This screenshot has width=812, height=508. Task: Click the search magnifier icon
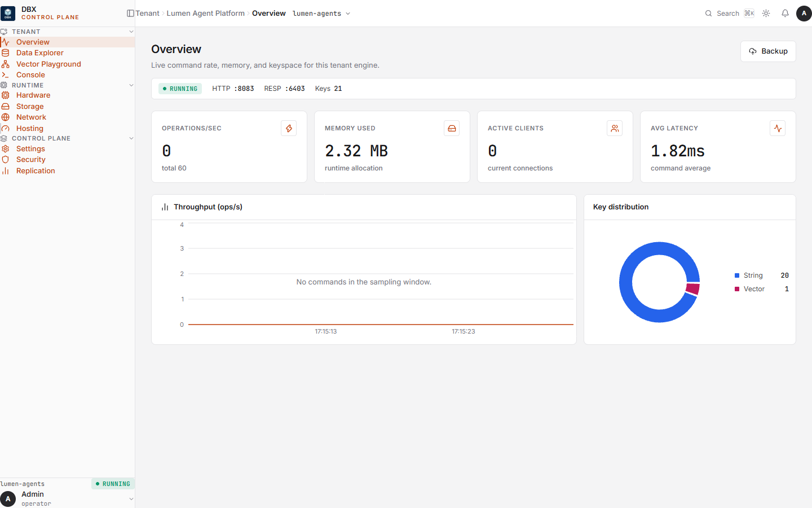point(708,14)
